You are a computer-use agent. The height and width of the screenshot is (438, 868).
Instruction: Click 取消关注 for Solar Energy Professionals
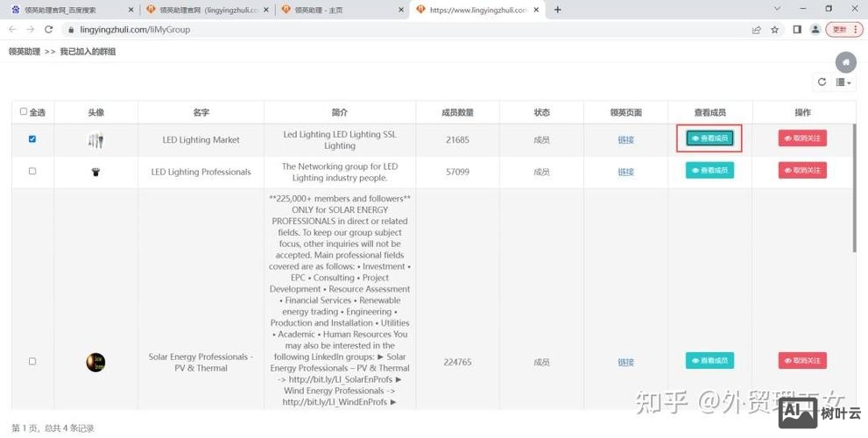point(802,361)
